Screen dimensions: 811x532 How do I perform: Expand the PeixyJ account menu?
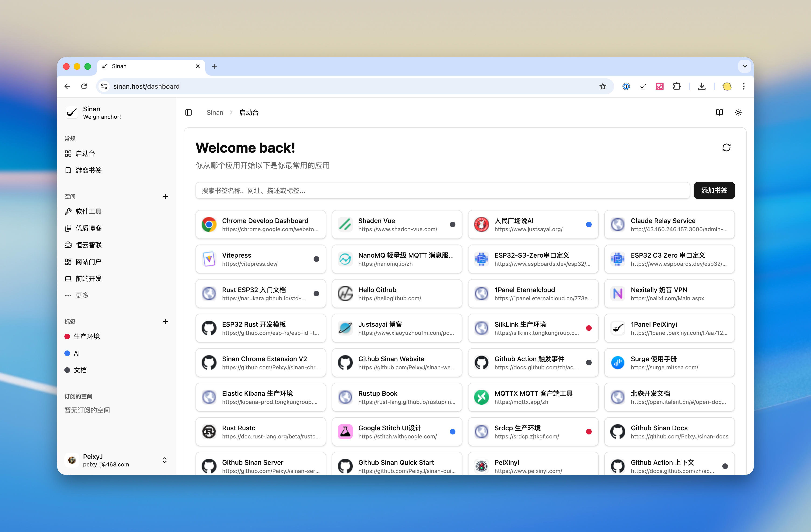(x=164, y=460)
